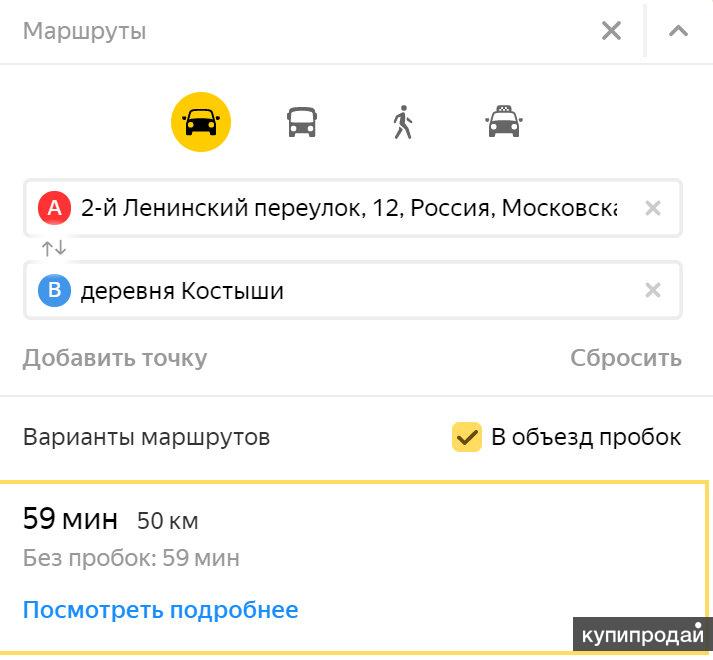Select the taxi route option
Image resolution: width=713 pixels, height=660 pixels.
[504, 121]
